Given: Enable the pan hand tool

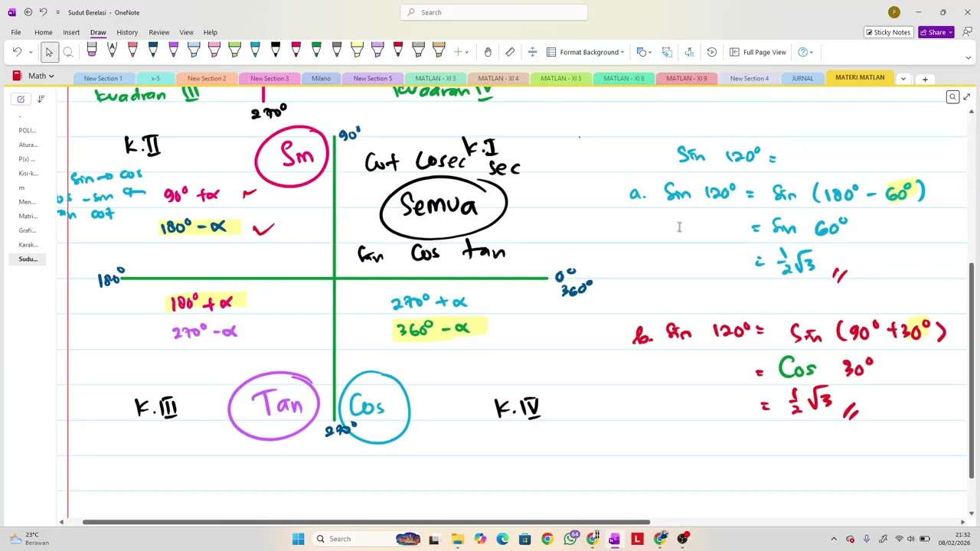Looking at the screenshot, I should pyautogui.click(x=488, y=52).
